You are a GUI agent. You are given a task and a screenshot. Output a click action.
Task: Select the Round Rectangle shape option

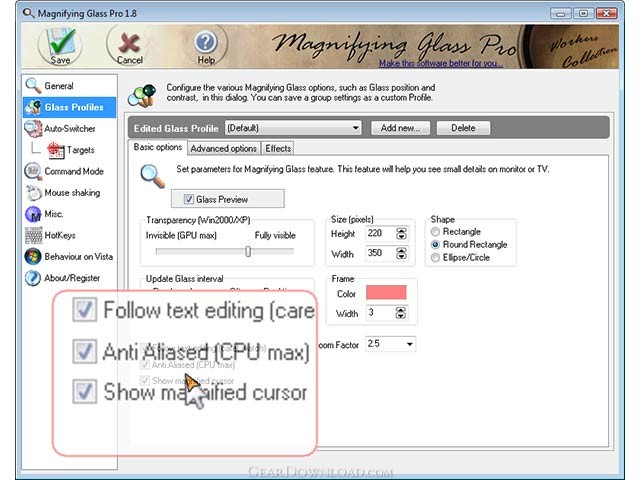[x=435, y=244]
